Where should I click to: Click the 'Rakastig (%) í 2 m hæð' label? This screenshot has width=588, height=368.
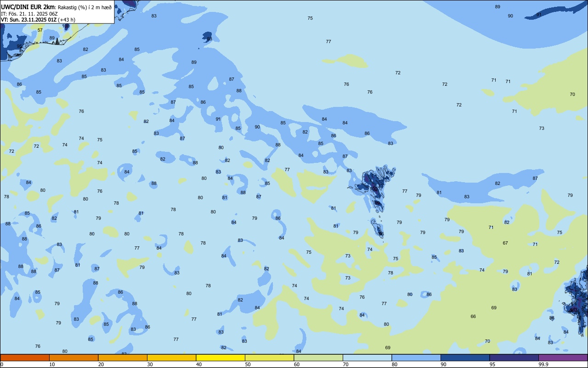tap(85, 7)
